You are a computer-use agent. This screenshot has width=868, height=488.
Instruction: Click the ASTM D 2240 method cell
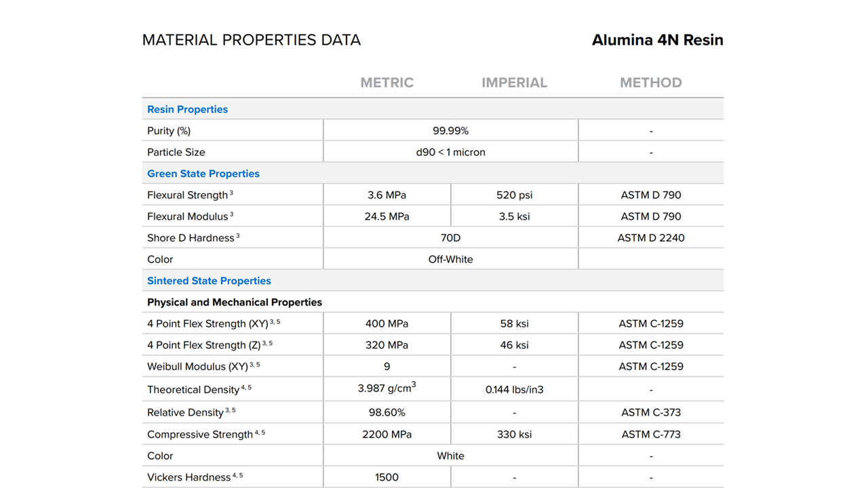650,238
